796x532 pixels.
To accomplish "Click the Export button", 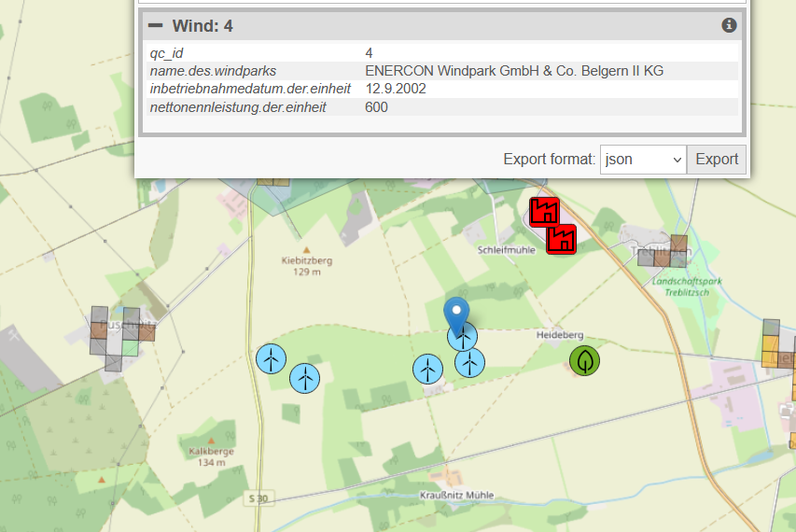I will 717,160.
